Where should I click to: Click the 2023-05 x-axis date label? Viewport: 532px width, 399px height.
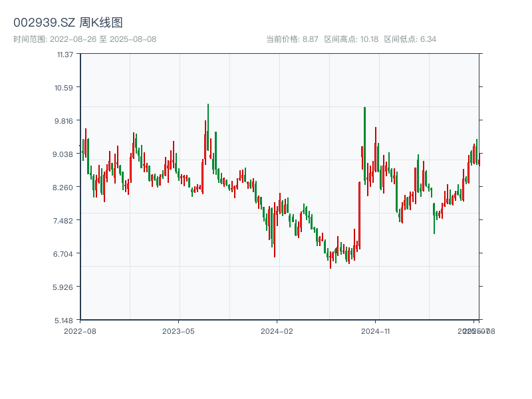click(178, 331)
